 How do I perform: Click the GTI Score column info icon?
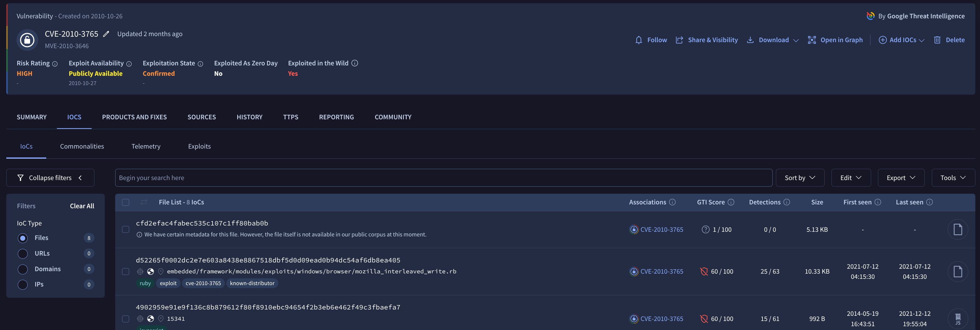[x=731, y=202]
